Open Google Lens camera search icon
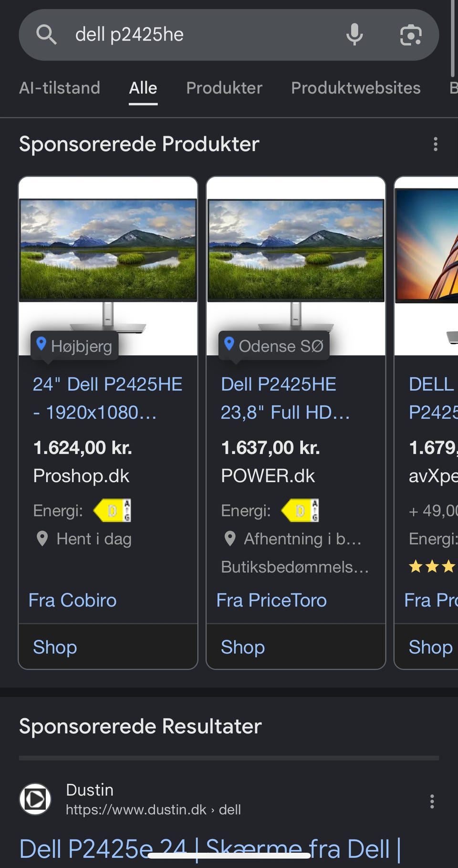Image resolution: width=458 pixels, height=868 pixels. (x=411, y=35)
